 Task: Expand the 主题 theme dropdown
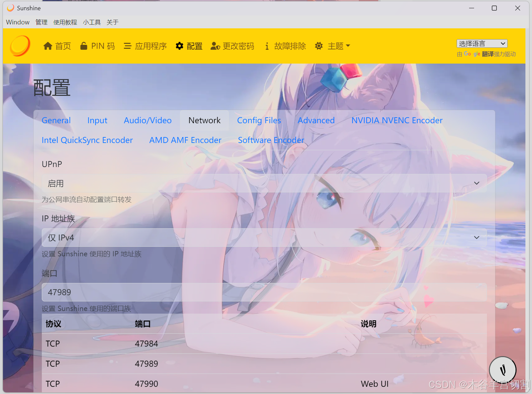coord(332,46)
